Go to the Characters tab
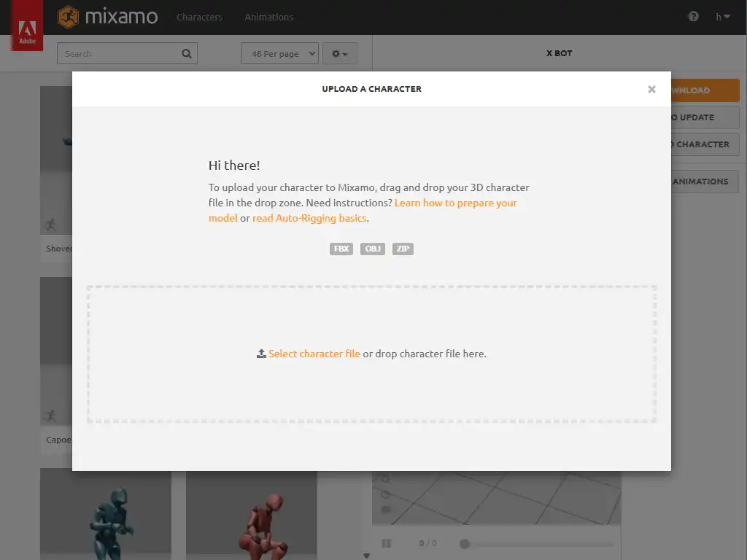This screenshot has height=560, width=747. click(199, 17)
